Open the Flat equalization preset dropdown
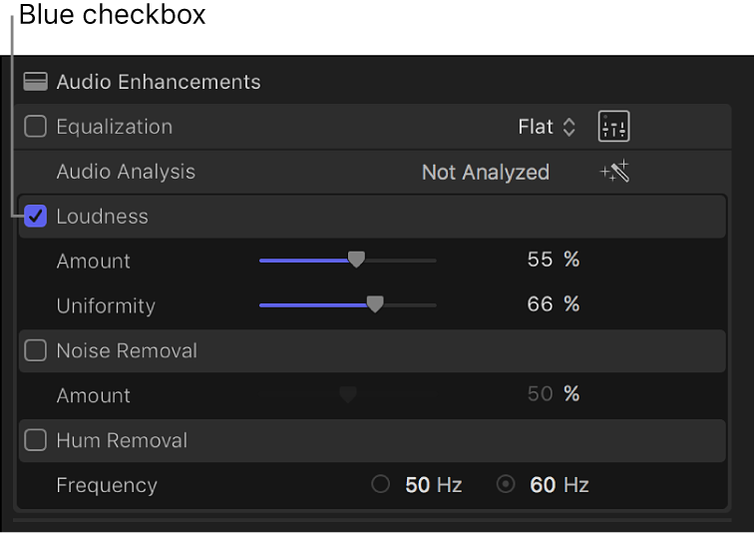Viewport: 756px width, 534px height. pyautogui.click(x=547, y=127)
